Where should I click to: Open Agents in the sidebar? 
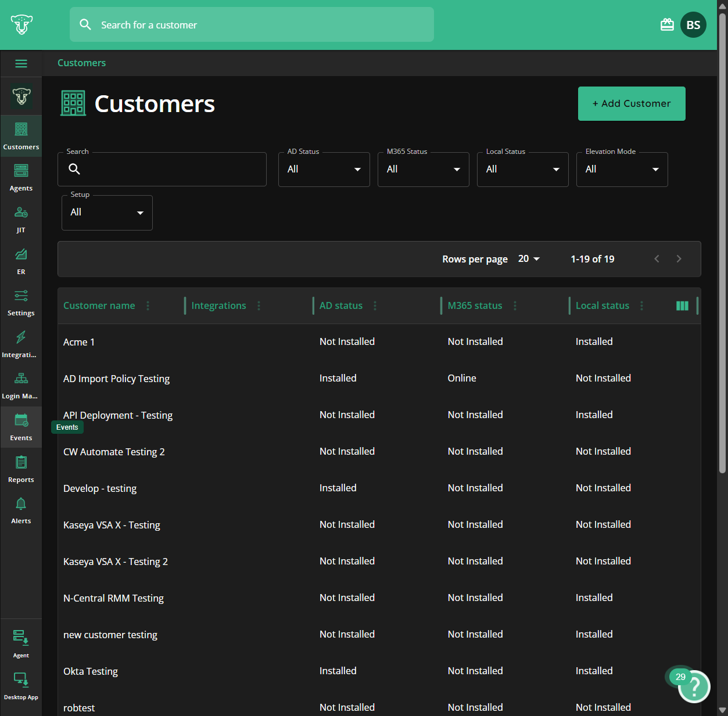coord(21,177)
